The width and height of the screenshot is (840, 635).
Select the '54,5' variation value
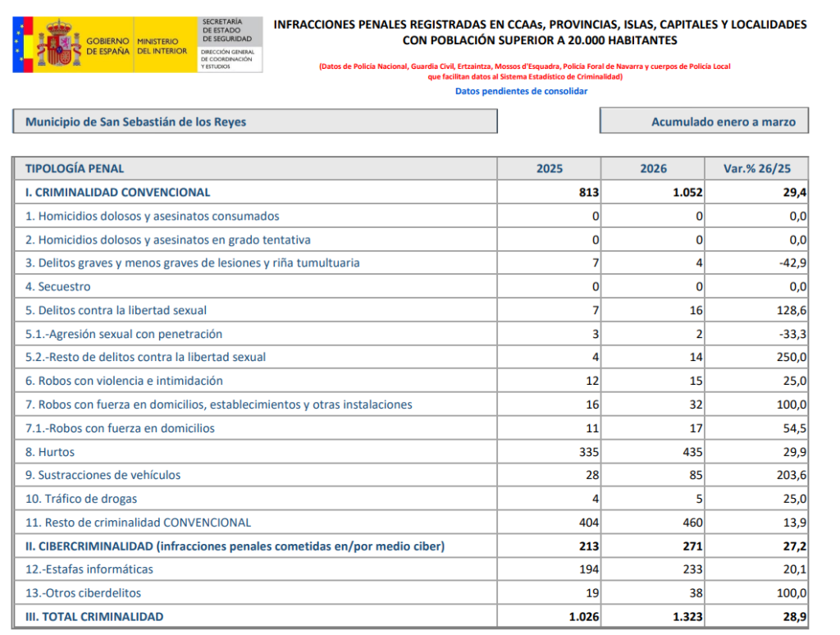pyautogui.click(x=795, y=428)
